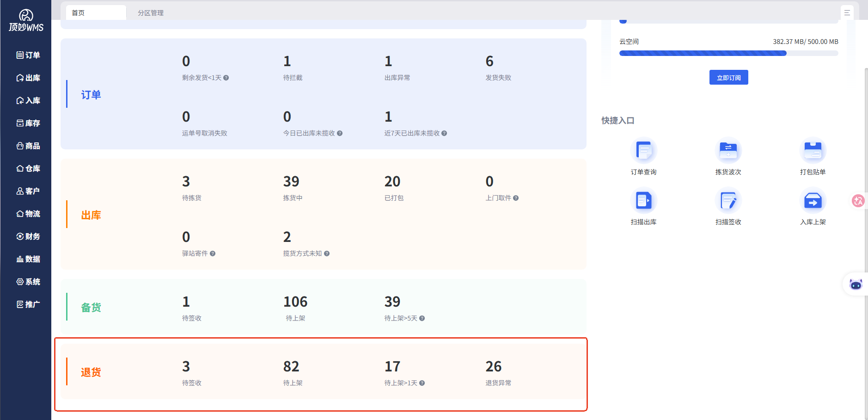This screenshot has width=868, height=420.
Task: Click the 退货异常 count of 26
Action: 494,366
